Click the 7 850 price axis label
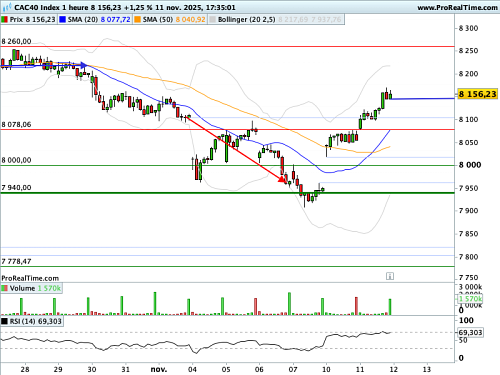Viewport: 500px width, 375px height. tap(468, 234)
